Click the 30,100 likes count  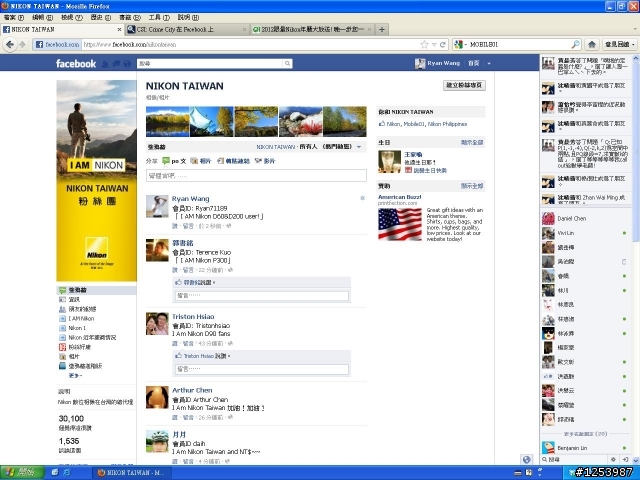71,418
